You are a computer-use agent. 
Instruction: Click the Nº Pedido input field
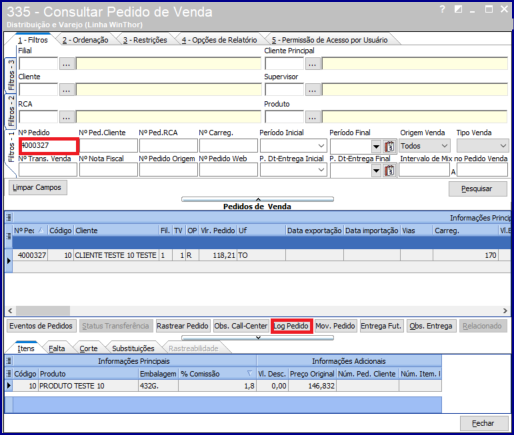(48, 146)
